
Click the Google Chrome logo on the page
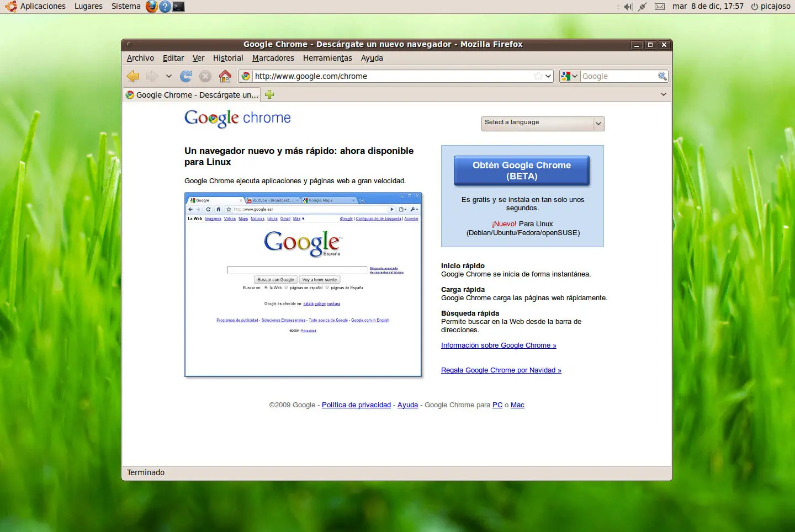237,118
